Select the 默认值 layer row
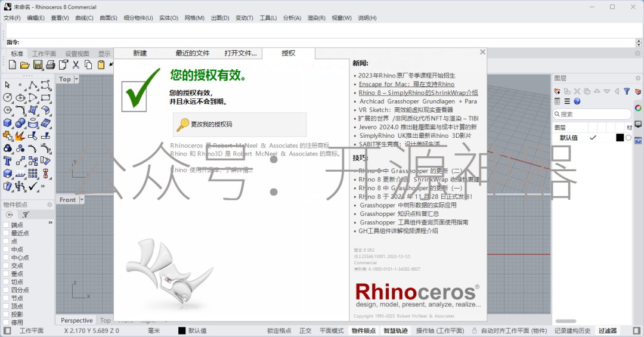The height and width of the screenshot is (337, 644). click(x=592, y=138)
